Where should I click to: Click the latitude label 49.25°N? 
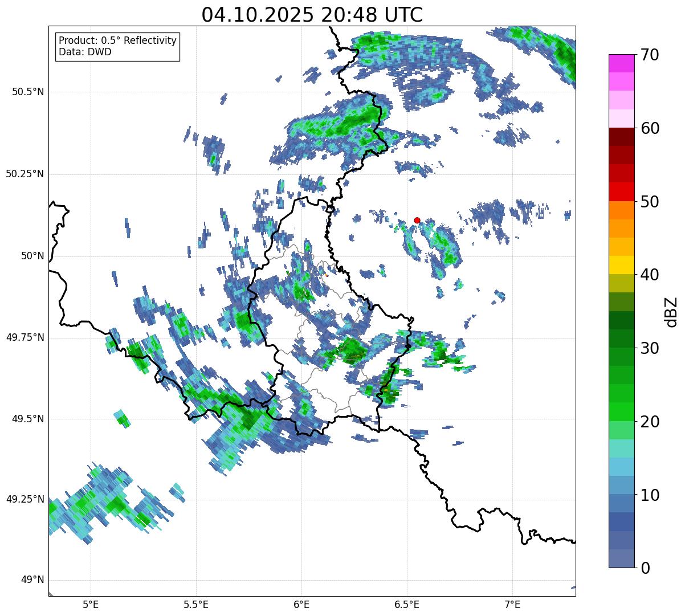tap(25, 499)
